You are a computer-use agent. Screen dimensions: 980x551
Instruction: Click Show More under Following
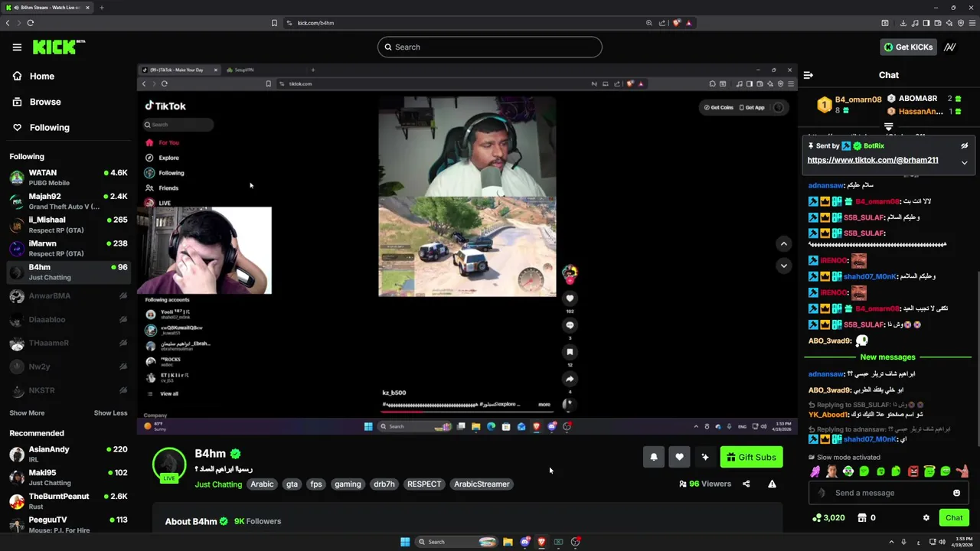point(27,413)
